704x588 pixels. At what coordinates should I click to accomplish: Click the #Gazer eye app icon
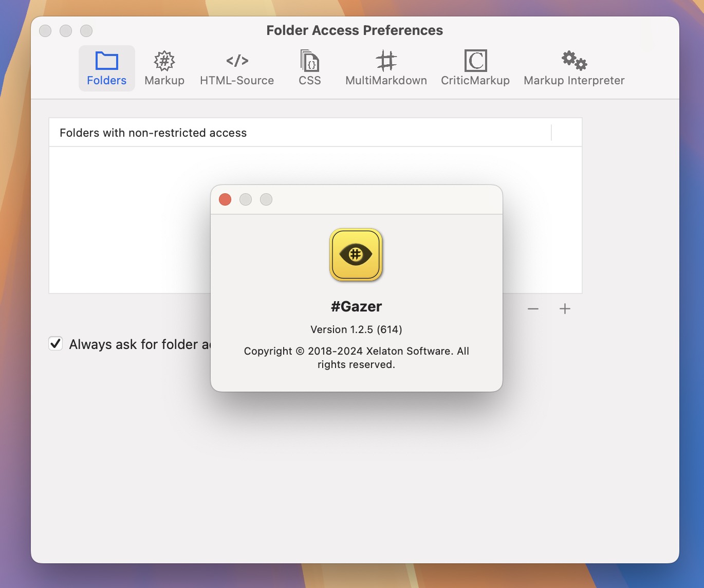point(356,254)
